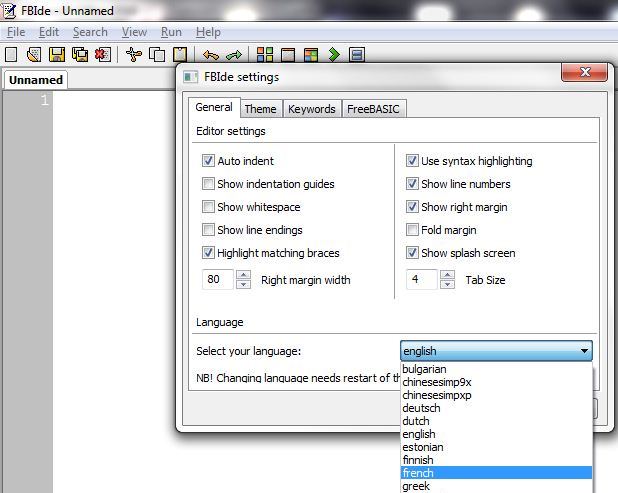Enable the Show whitespace option
The height and width of the screenshot is (493, 618).
click(208, 207)
